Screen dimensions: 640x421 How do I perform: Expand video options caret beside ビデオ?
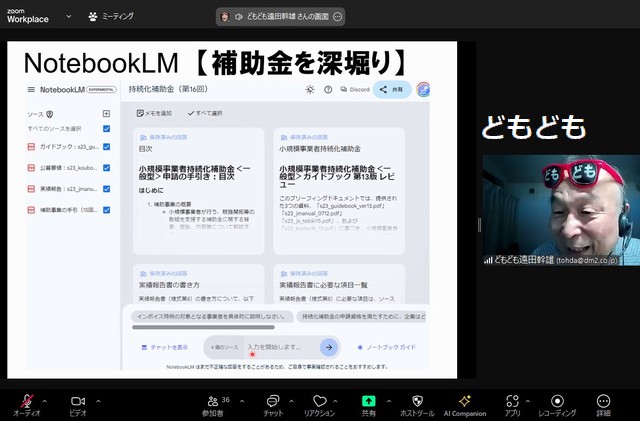[x=98, y=401]
